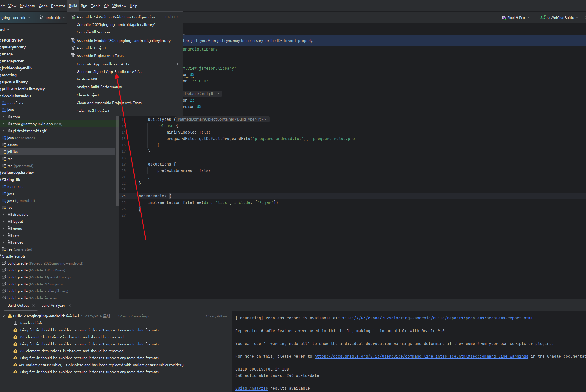586x392 pixels.
Task: Open skWeiChatBaidu run configuration dropdown
Action: click(560, 17)
